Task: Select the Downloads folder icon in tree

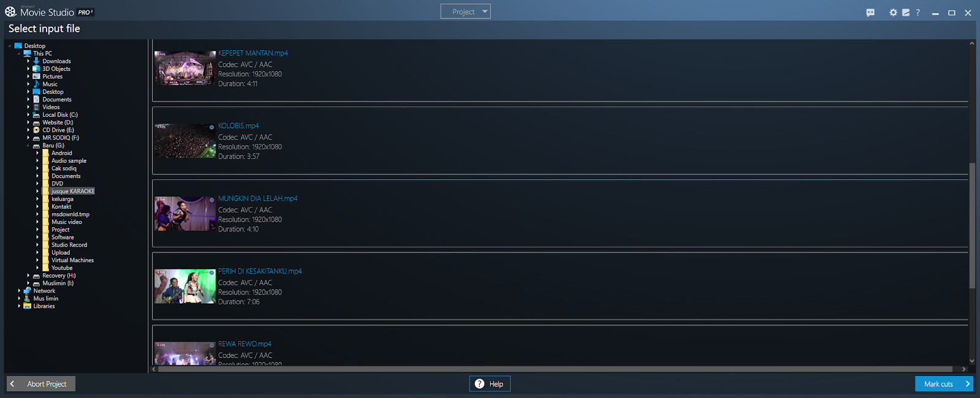Action: (36, 61)
